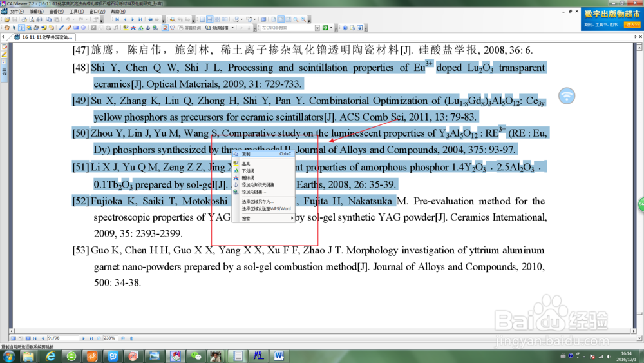Open the 帮助(H) menu
Screen dimensions: 644x363
coord(118,12)
